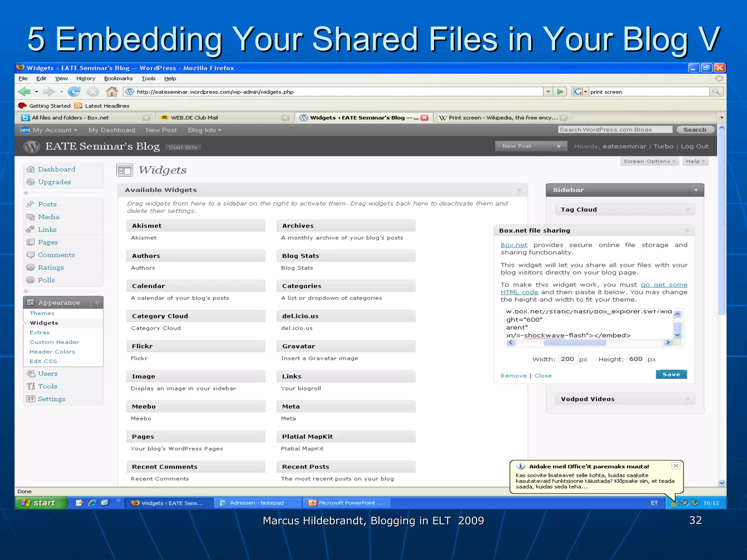Click the Height input field
Viewport: 747px width, 560px height.
pyautogui.click(x=636, y=359)
